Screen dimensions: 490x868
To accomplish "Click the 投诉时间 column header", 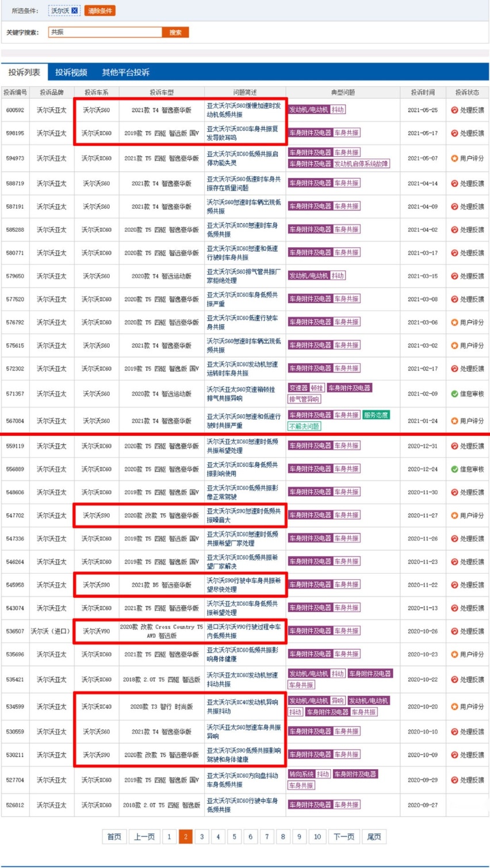I will [x=423, y=92].
